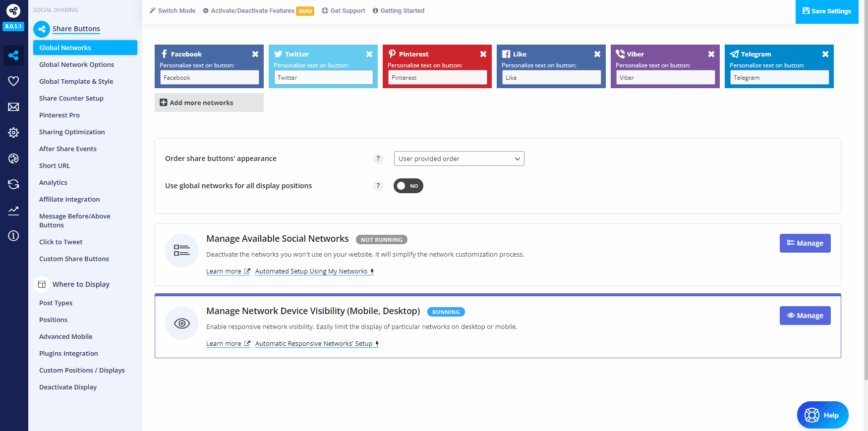868x431 pixels.
Task: Click the Facebook button text input field
Action: pyautogui.click(x=209, y=77)
